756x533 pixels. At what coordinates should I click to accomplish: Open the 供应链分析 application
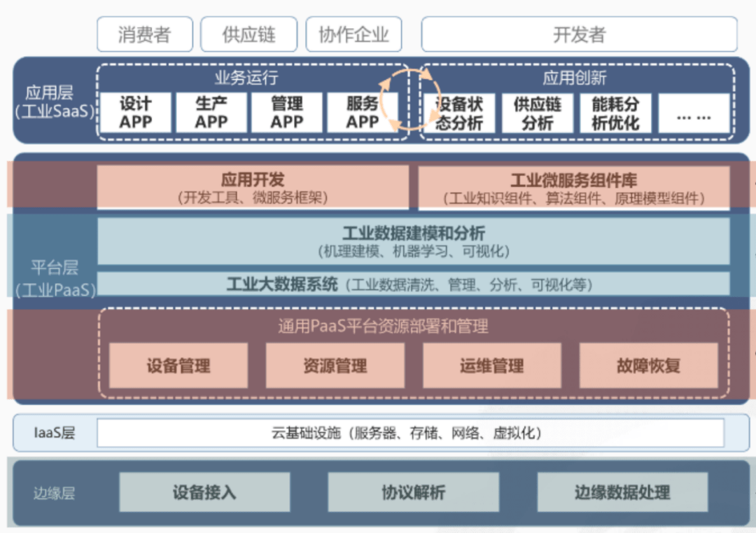point(538,113)
